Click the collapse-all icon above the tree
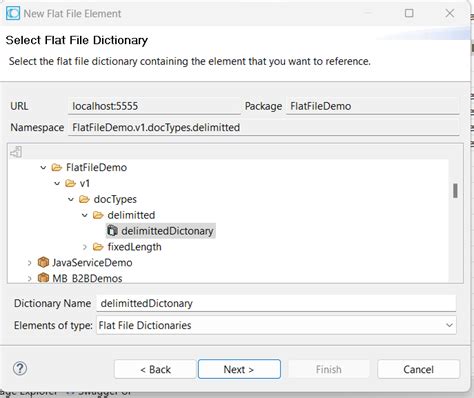The image size is (474, 398). pos(16,152)
